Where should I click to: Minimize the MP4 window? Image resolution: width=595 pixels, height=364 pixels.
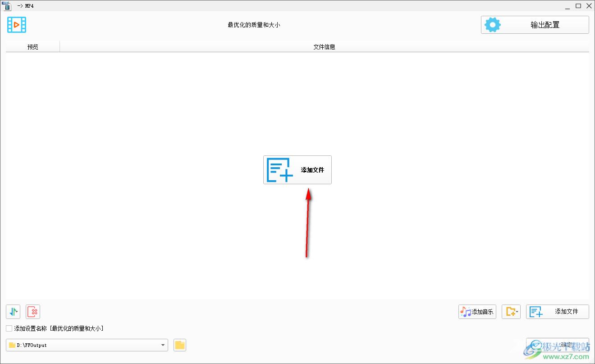pos(568,6)
